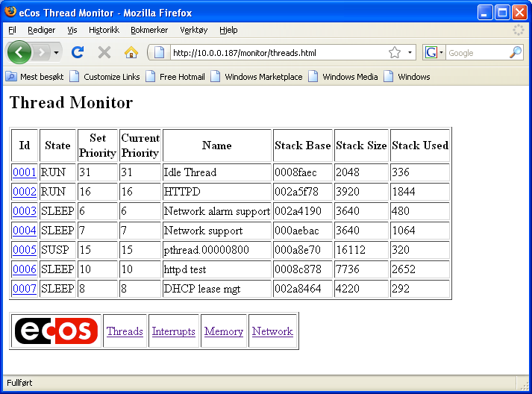Click the Firefox icon in title bar
Image resolution: width=532 pixels, height=394 pixels.
click(x=10, y=12)
